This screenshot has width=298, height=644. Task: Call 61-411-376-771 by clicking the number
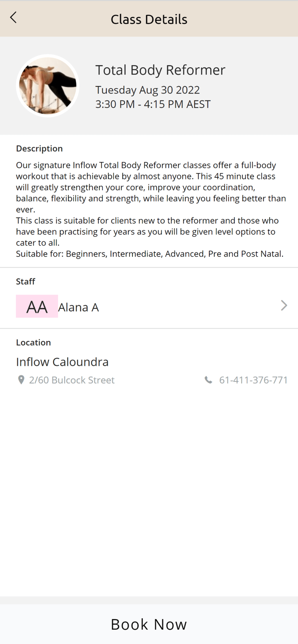(x=253, y=380)
